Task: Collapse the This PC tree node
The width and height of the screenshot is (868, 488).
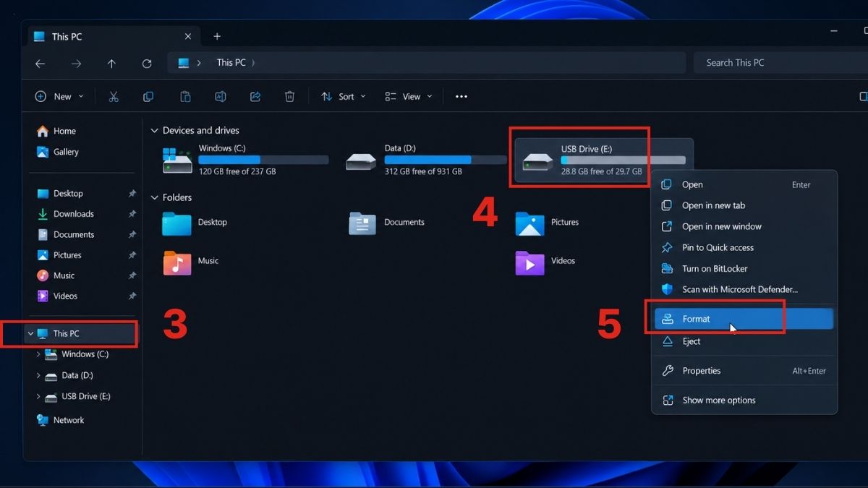Action: click(x=30, y=333)
